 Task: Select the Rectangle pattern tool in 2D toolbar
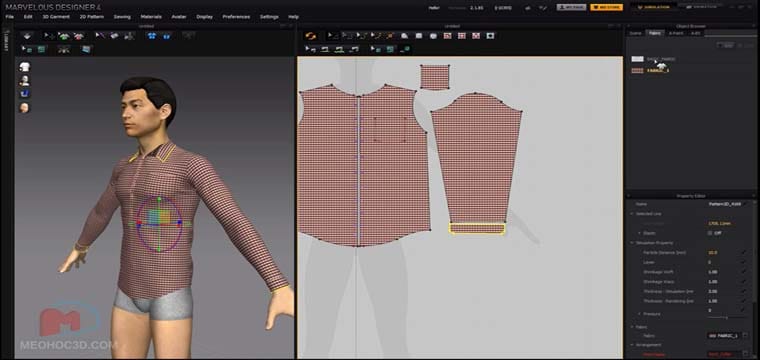(x=419, y=36)
